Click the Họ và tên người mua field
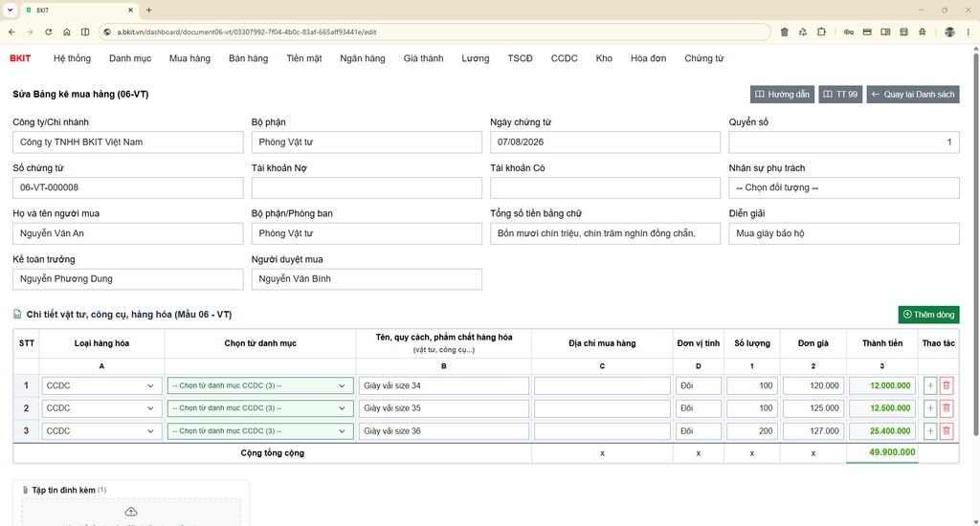 [128, 233]
